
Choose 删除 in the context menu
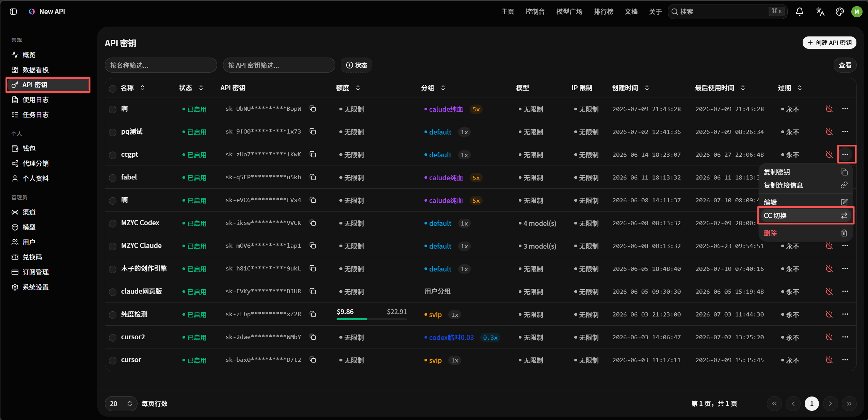805,233
